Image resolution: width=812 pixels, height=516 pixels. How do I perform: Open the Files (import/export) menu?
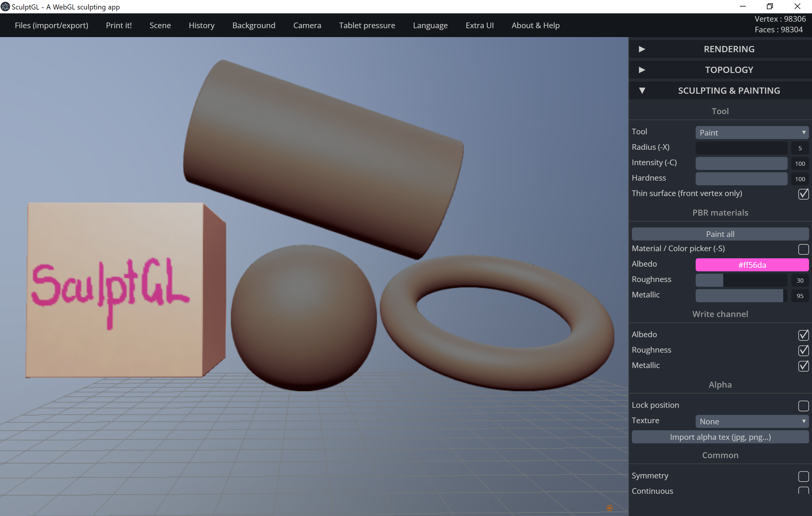click(51, 25)
